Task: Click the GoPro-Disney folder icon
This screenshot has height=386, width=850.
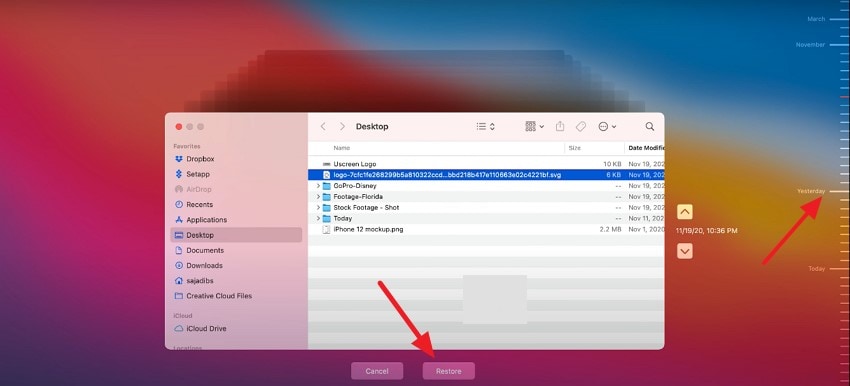Action: 326,185
